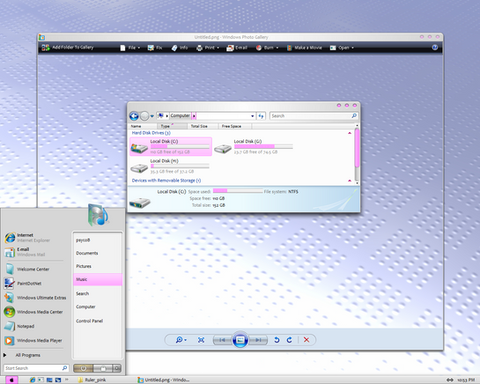
Task: Sort by the Name column header
Action: click(x=143, y=126)
